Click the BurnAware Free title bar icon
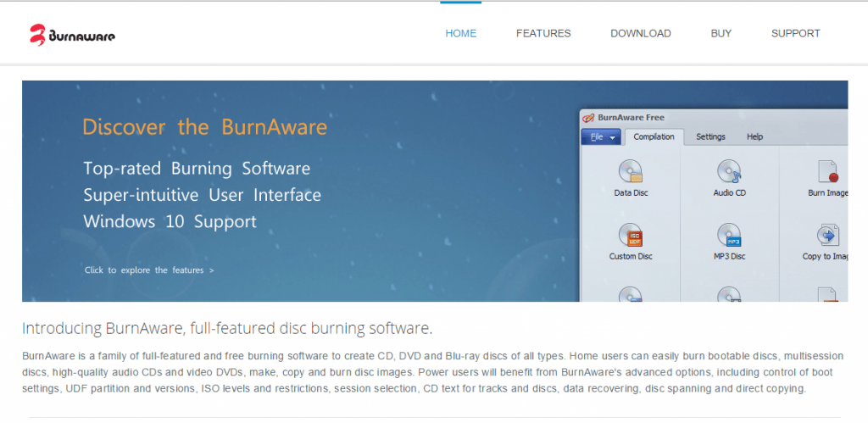Image resolution: width=868 pixels, height=423 pixels. 588,117
